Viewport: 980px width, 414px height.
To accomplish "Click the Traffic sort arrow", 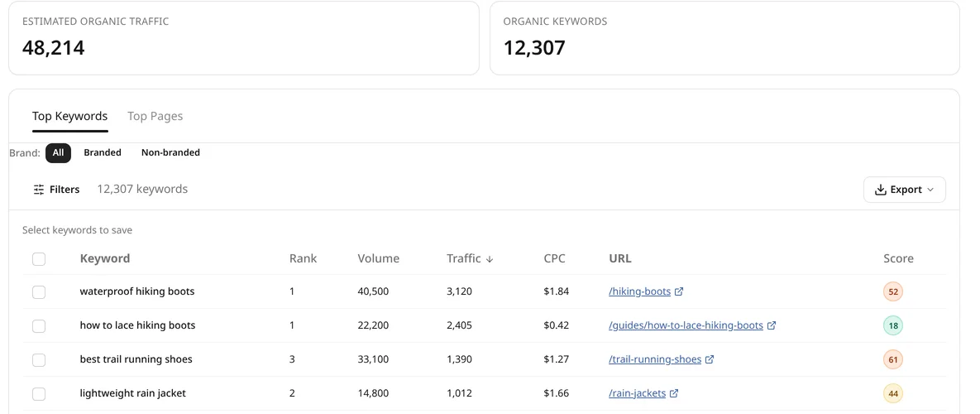I will point(490,259).
